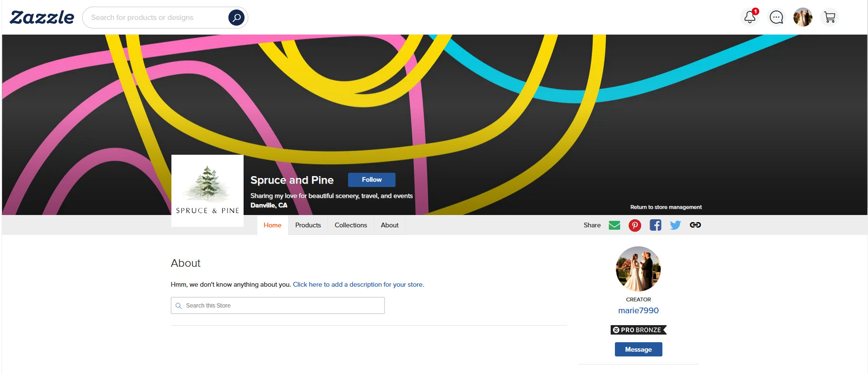Screen dimensions: 868x374
Task: Click link to add a store description
Action: tap(359, 284)
